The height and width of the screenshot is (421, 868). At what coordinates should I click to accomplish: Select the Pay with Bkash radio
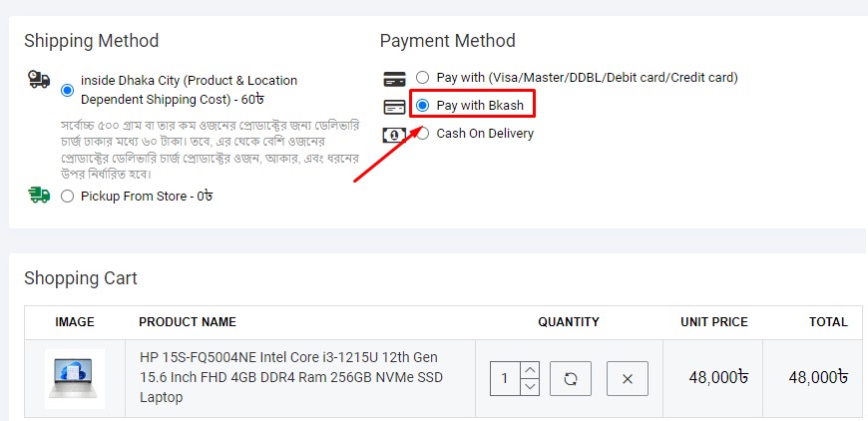tap(422, 105)
